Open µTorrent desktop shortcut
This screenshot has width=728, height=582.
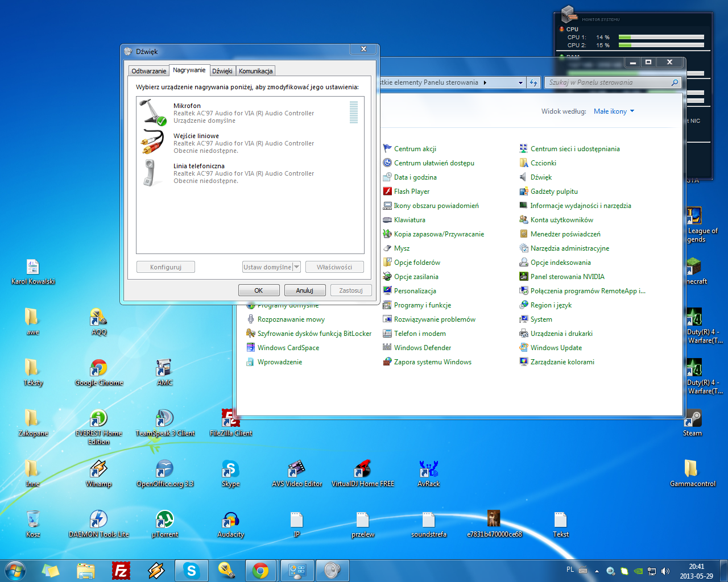coord(165,524)
